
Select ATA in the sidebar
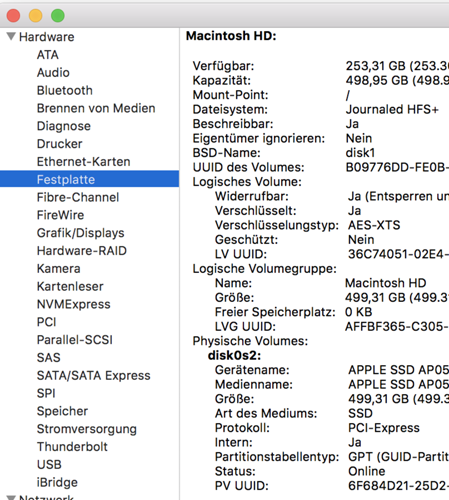48,55
